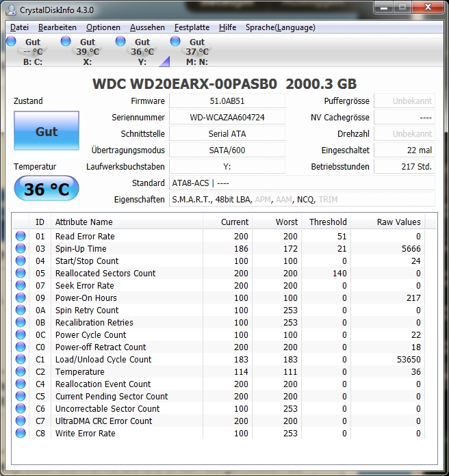Open the Sprache(Language) menu
This screenshot has height=476, width=449.
[x=280, y=27]
